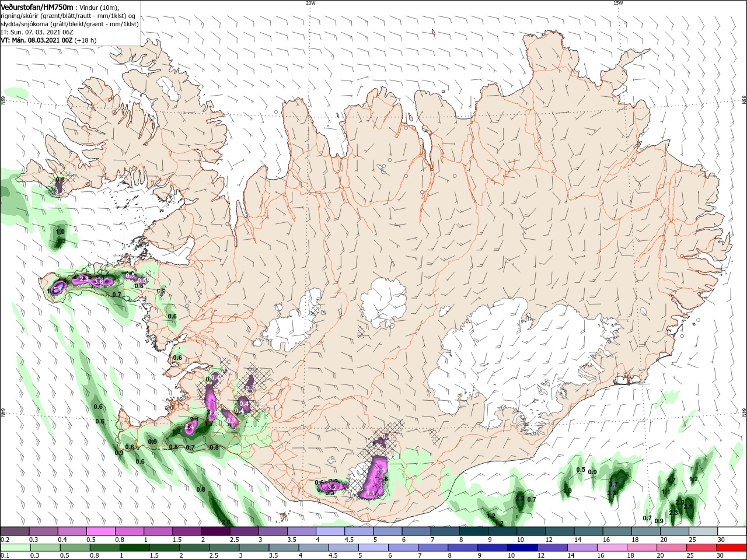Click the '15W' longitude label
Image resolution: width=747 pixels, height=560 pixels.
[618, 3]
